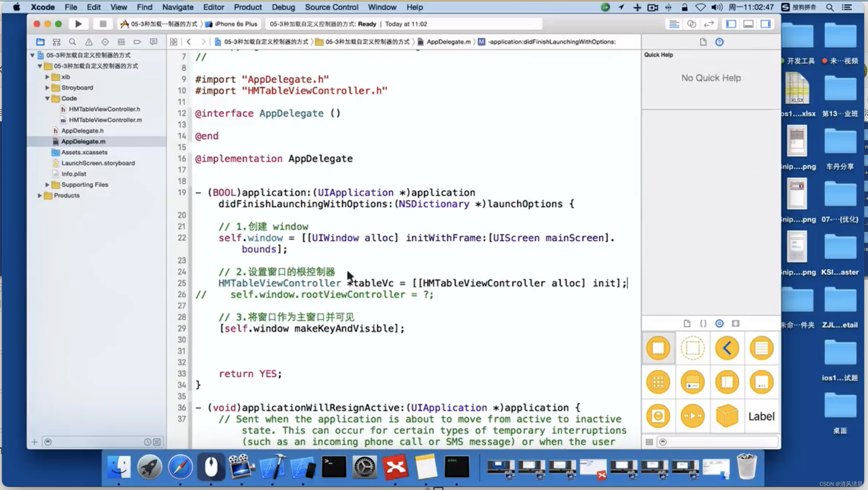The image size is (868, 490).
Task: Click the Run button to build project
Action: click(78, 24)
